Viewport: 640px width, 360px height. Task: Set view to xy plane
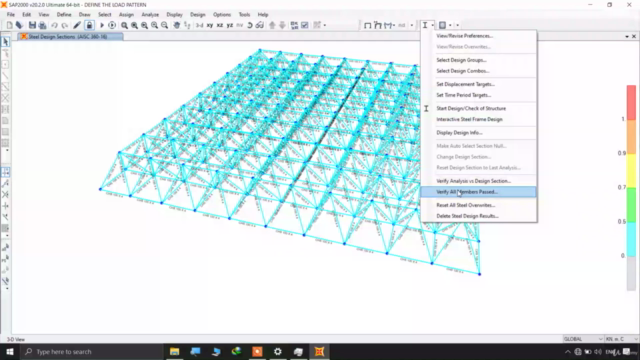pos(210,25)
